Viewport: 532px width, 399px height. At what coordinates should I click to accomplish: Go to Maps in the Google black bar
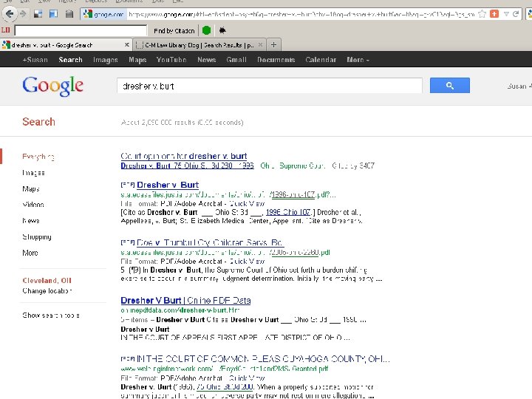tap(137, 60)
